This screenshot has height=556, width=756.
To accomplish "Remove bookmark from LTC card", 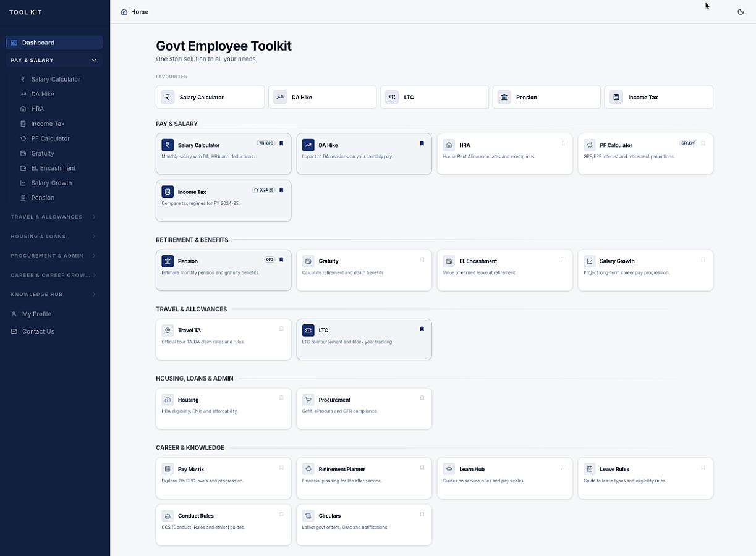I will click(x=422, y=329).
